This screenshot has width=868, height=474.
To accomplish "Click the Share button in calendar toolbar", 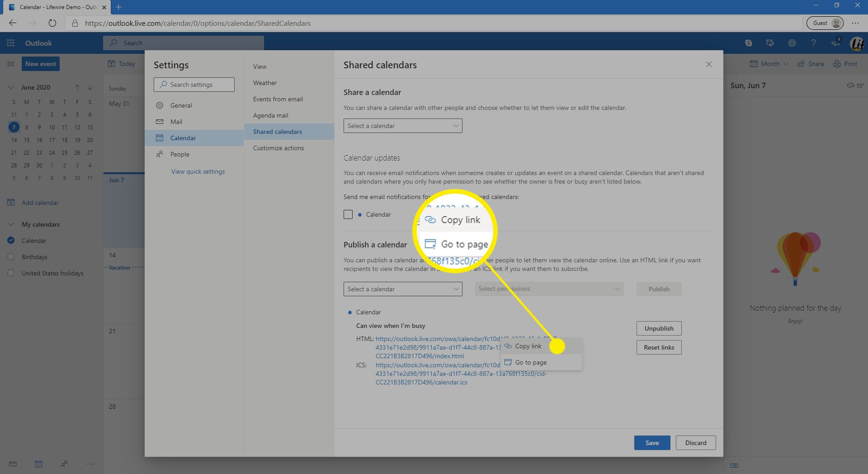I will 811,64.
